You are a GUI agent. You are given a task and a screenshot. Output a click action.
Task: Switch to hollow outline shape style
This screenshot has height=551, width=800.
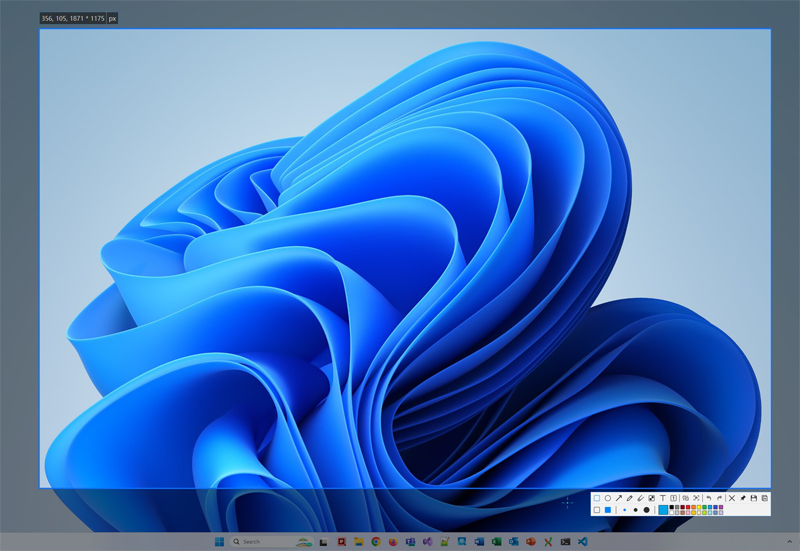coord(597,510)
